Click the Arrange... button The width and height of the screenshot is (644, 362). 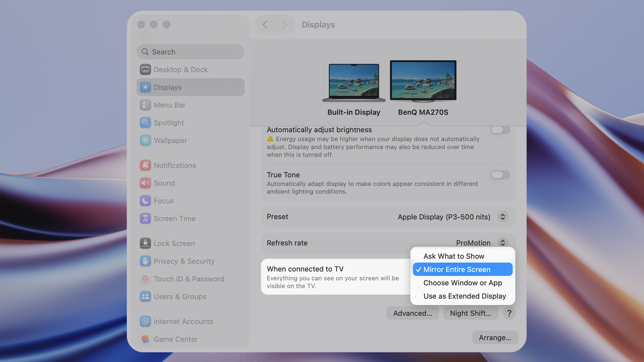click(x=495, y=338)
